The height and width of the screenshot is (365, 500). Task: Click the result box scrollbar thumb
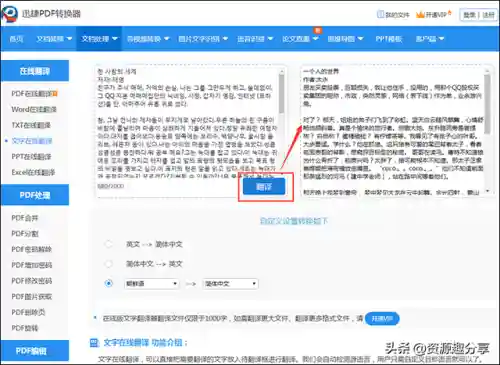[487, 103]
